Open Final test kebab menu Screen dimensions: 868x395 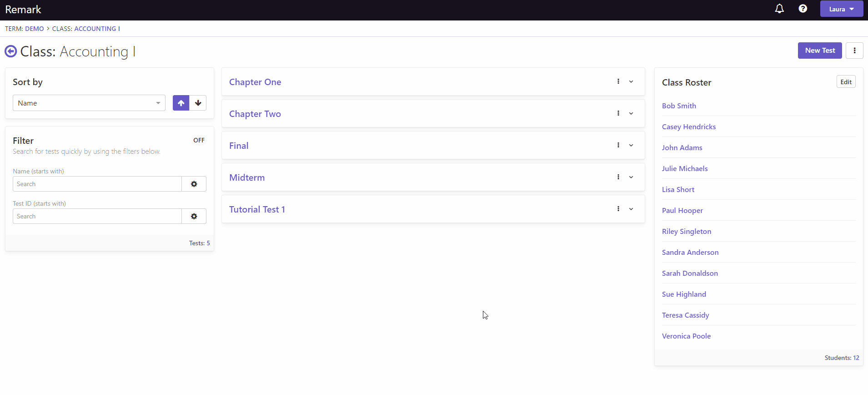coord(618,145)
